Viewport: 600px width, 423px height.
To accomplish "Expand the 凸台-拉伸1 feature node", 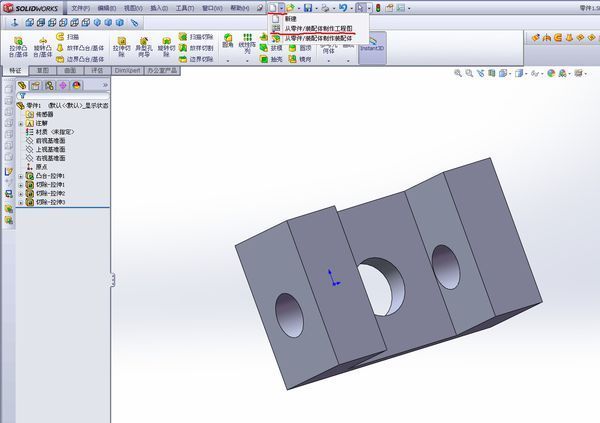I will pyautogui.click(x=21, y=176).
